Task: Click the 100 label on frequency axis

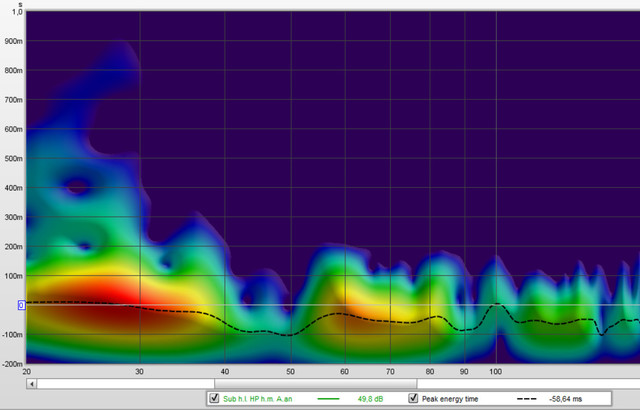Action: [495, 371]
